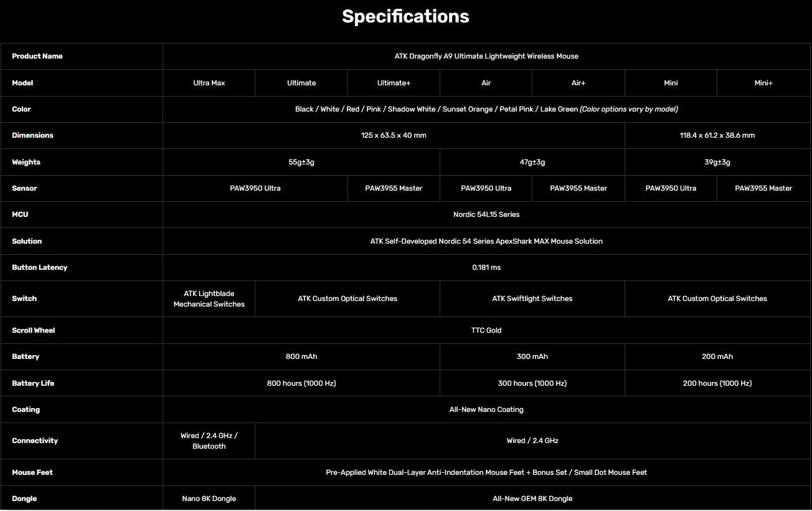Viewport: 812px width, 511px height.
Task: Click the TTC Gold scroll wheel value
Action: [486, 330]
